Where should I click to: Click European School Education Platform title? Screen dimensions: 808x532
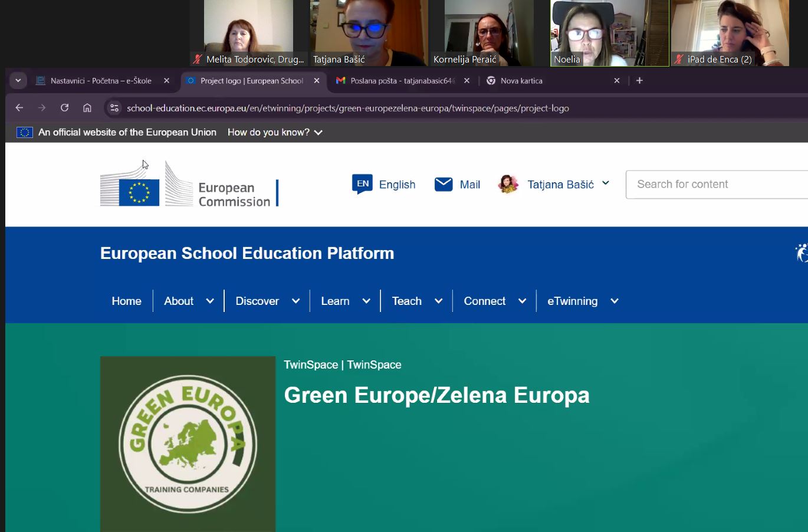[x=247, y=253]
